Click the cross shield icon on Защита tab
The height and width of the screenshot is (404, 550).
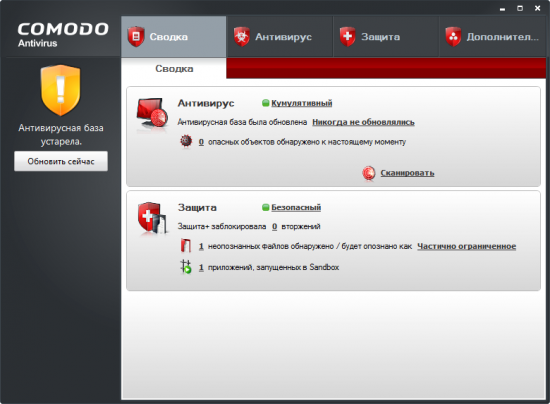[348, 36]
